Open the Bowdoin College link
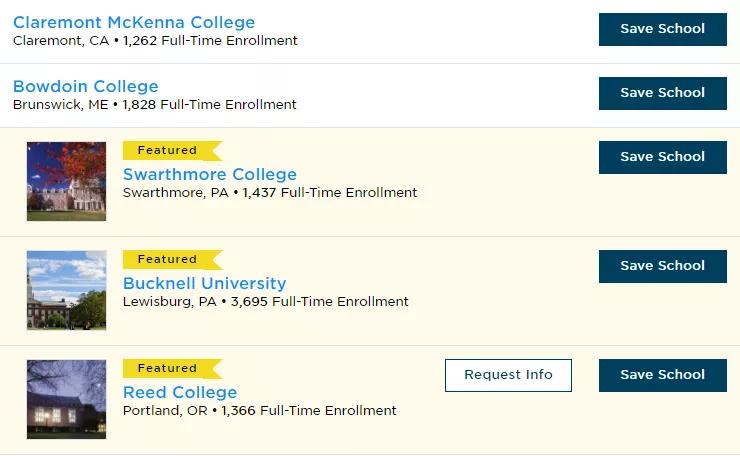Image resolution: width=740 pixels, height=456 pixels. (x=86, y=86)
